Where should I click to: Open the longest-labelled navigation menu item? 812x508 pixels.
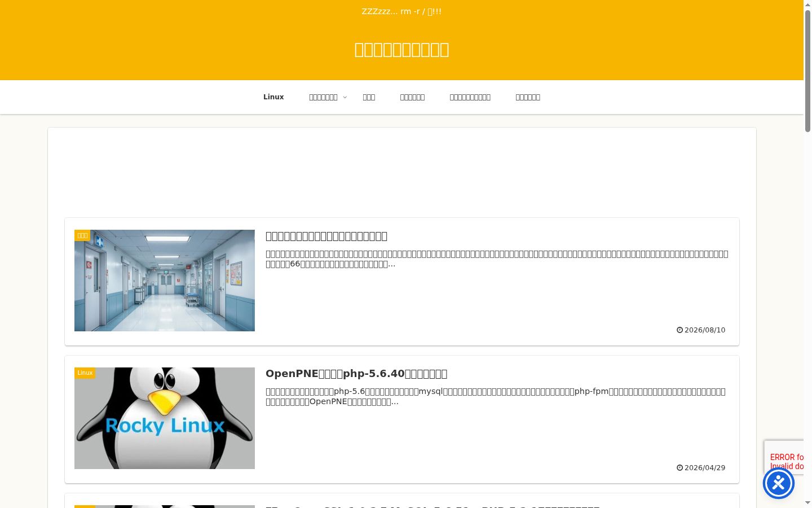[x=470, y=97]
